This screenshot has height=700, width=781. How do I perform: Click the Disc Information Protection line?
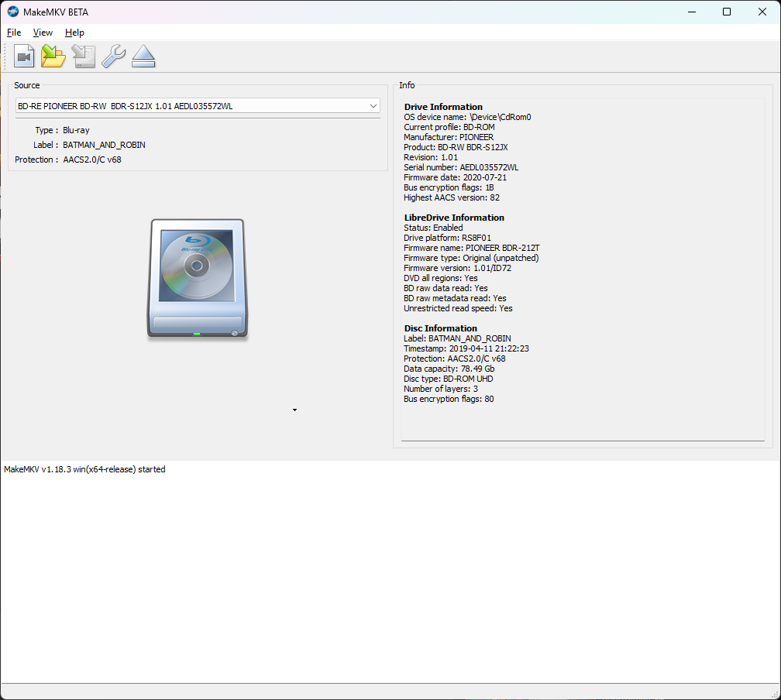455,359
